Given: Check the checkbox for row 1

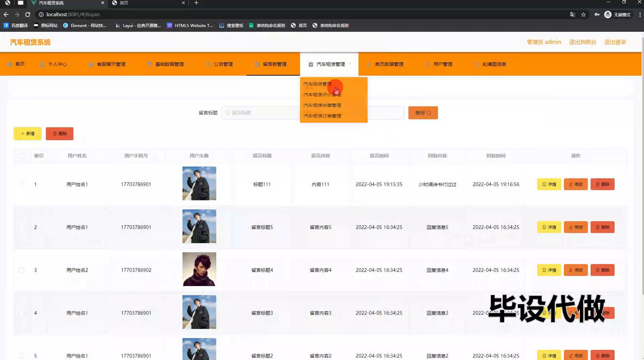Looking at the screenshot, I should click(x=22, y=184).
